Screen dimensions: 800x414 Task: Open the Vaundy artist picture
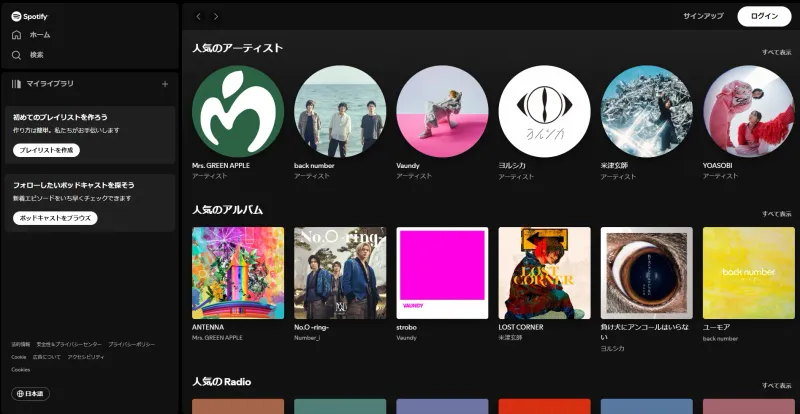click(442, 111)
